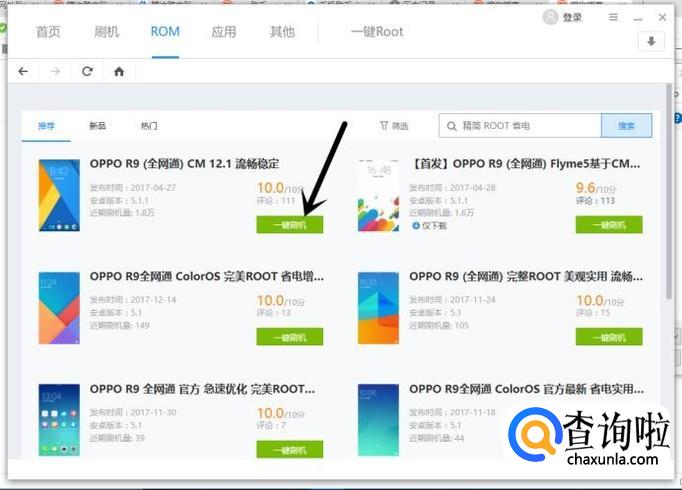Select the 新品 sub-tab
The image size is (682, 490).
97,126
